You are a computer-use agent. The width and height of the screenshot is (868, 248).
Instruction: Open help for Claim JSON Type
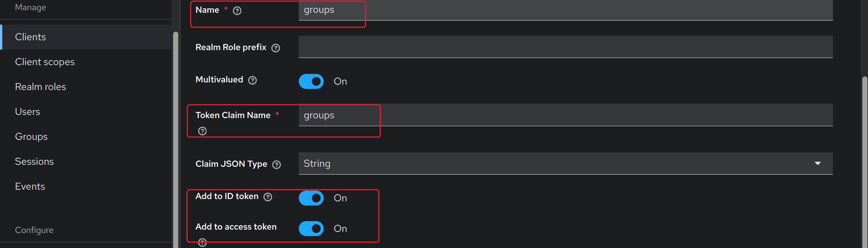point(276,165)
